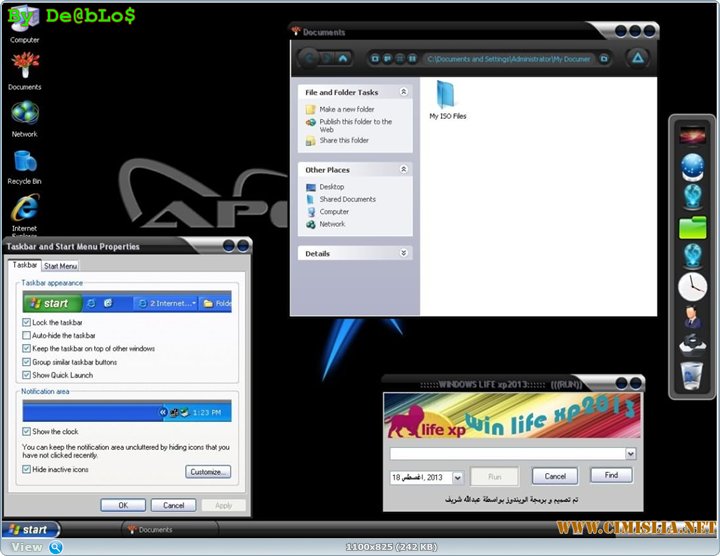Open the Recycle Bin icon in the dock
Screen dimensions: 720x556
pyautogui.click(x=692, y=375)
